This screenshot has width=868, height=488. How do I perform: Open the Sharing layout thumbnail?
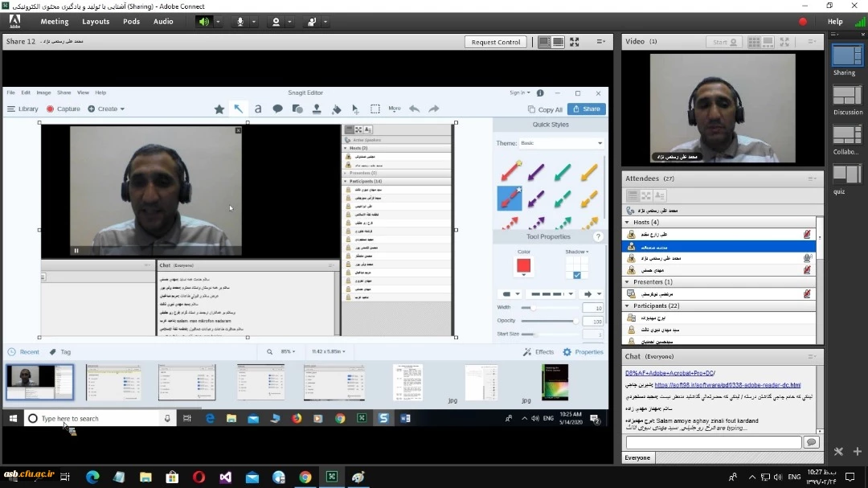click(846, 55)
